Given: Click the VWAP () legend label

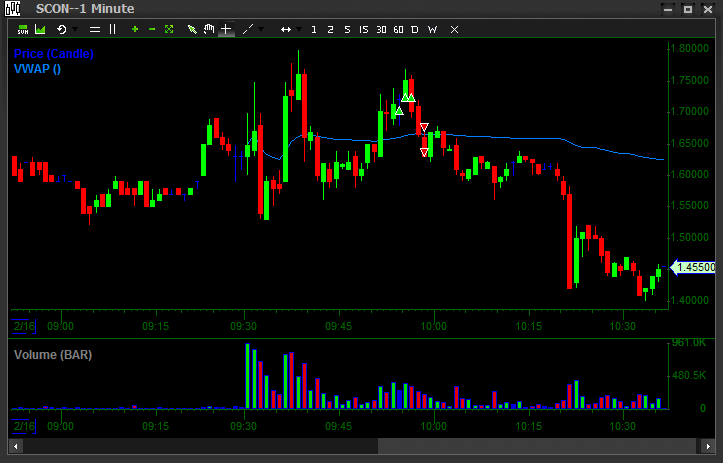Looking at the screenshot, I should 37,69.
